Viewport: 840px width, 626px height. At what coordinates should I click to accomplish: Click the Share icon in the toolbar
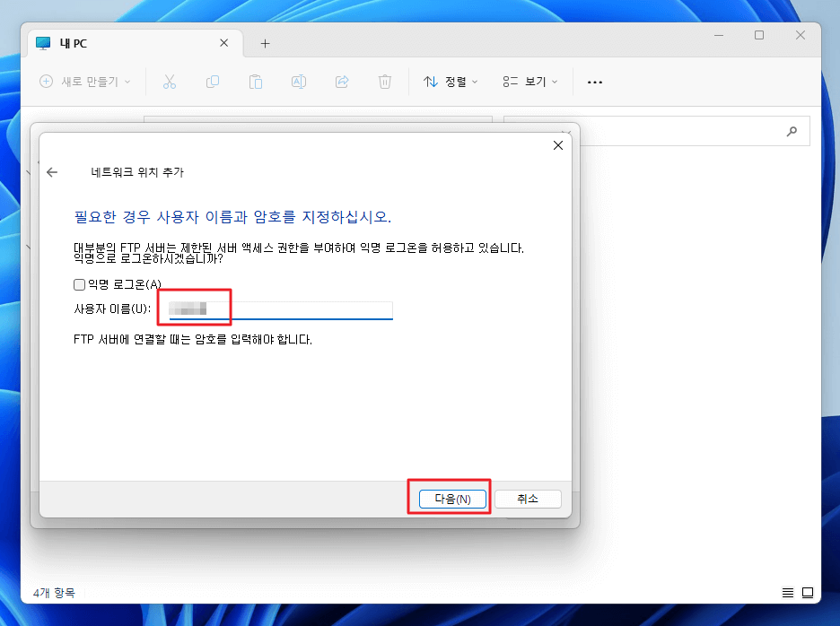(x=342, y=82)
